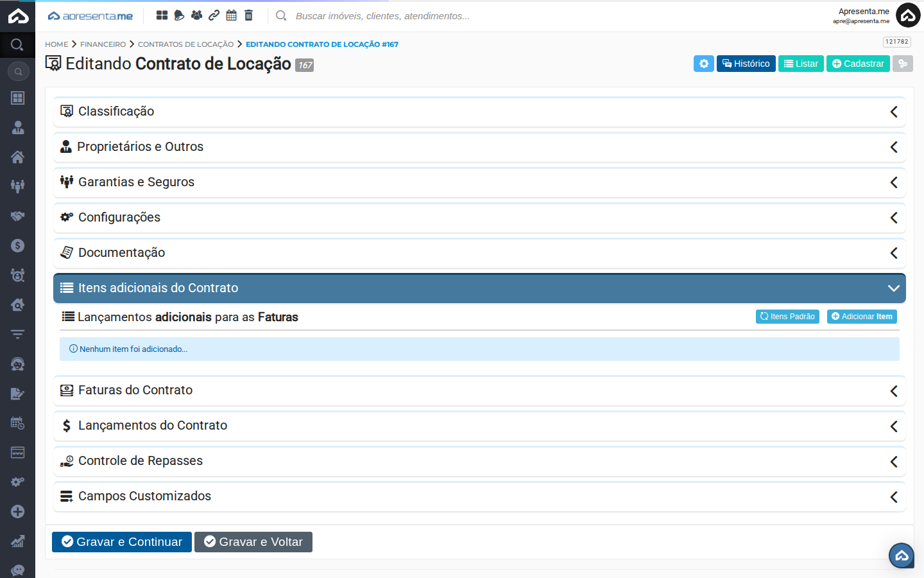Screen dimensions: 924x578
Task: Click the house icon in left sidebar
Action: tap(17, 157)
